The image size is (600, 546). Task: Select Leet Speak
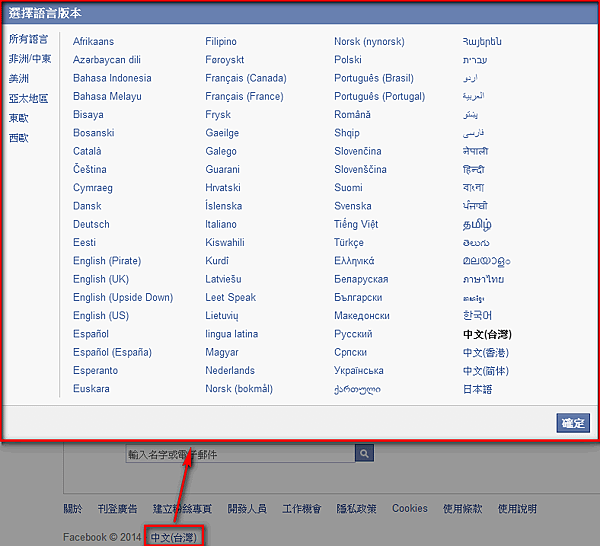coord(230,297)
